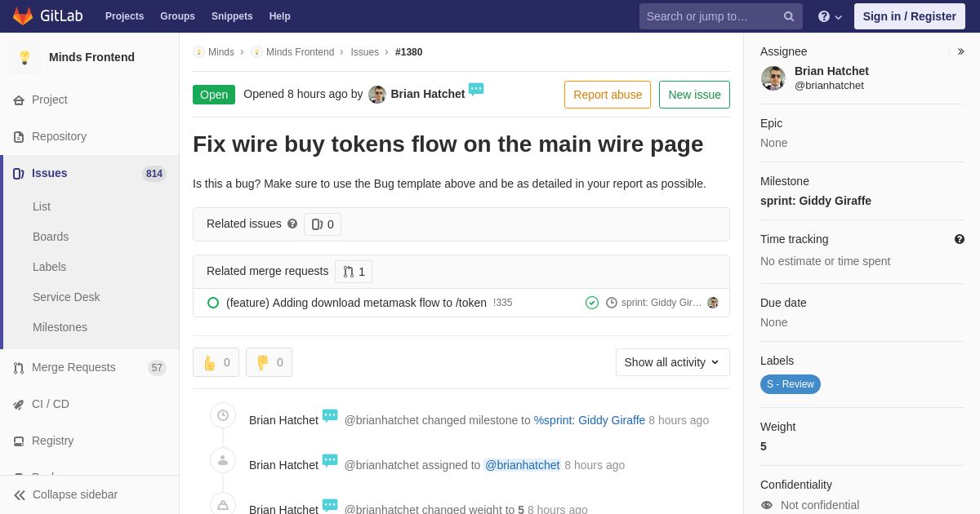Open the issues List sub-item
The height and width of the screenshot is (514, 980).
click(x=42, y=206)
